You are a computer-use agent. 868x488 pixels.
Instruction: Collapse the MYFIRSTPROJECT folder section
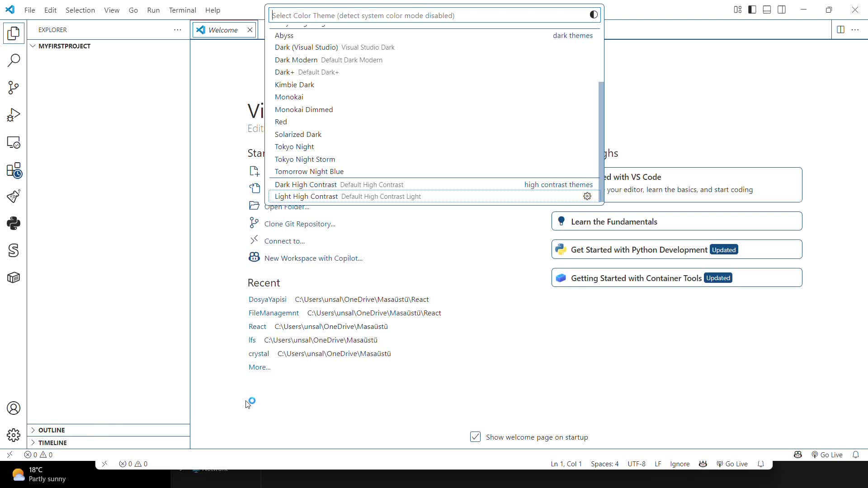(108, 46)
